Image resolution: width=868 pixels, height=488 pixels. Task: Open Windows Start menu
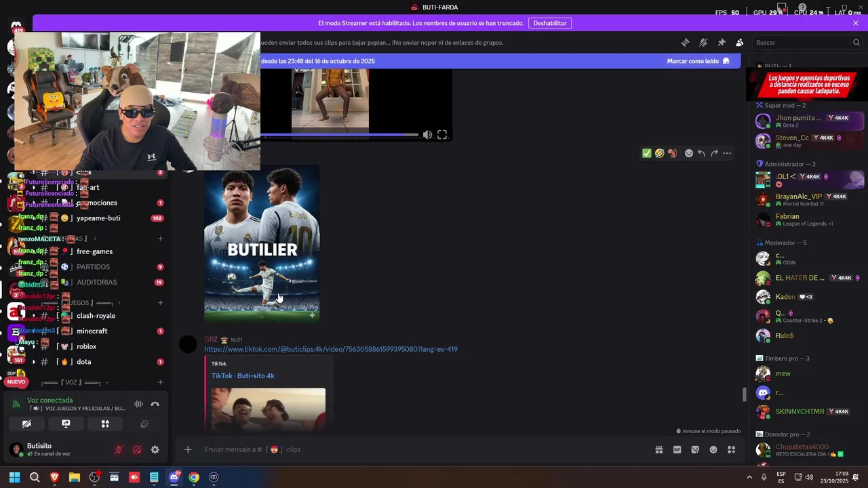(14, 477)
